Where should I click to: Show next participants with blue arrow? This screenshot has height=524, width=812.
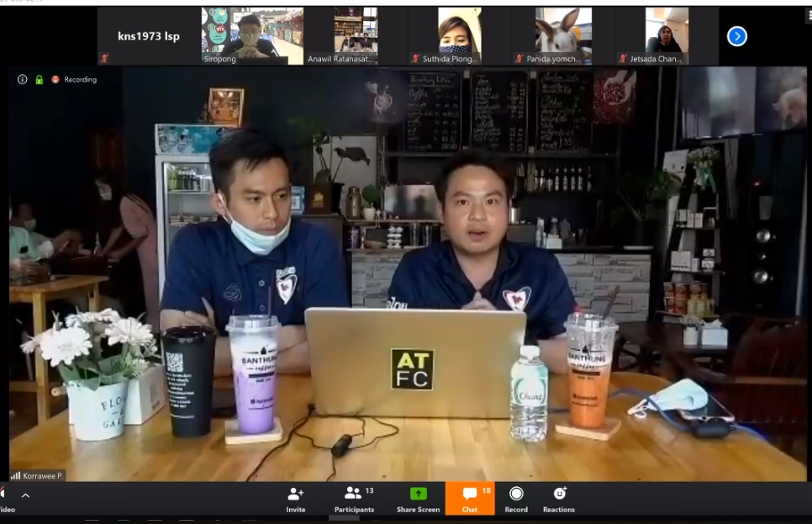[736, 36]
